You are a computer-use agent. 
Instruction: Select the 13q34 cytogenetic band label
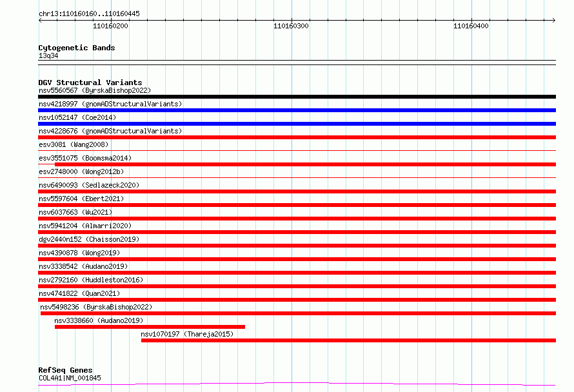pyautogui.click(x=48, y=55)
